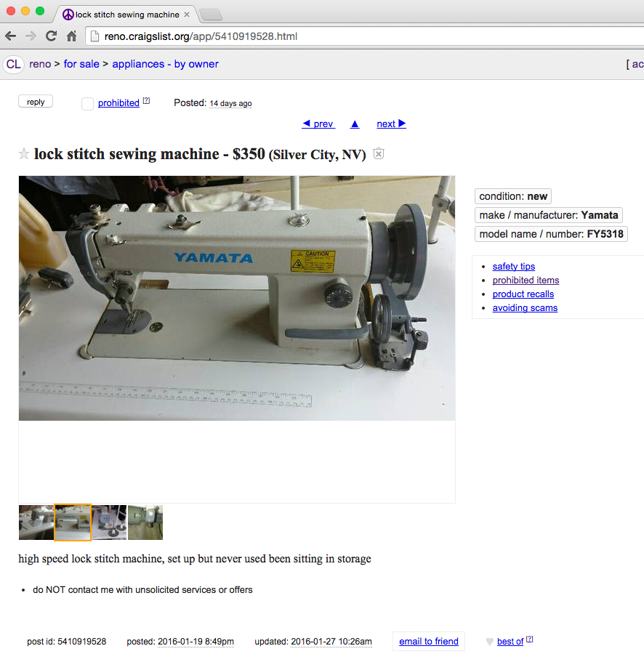Select the third photo thumbnail
This screenshot has width=644, height=662.
coord(109,522)
